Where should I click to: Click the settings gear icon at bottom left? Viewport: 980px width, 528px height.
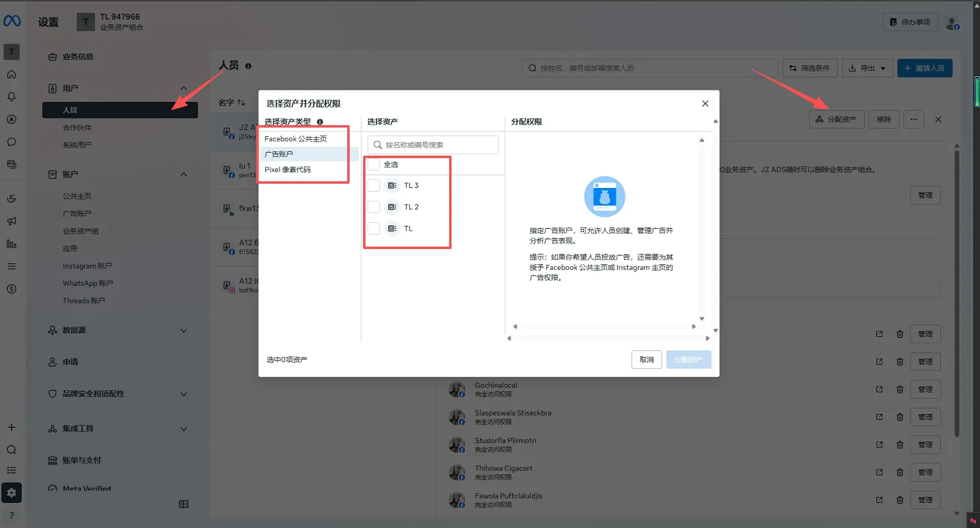tap(12, 493)
